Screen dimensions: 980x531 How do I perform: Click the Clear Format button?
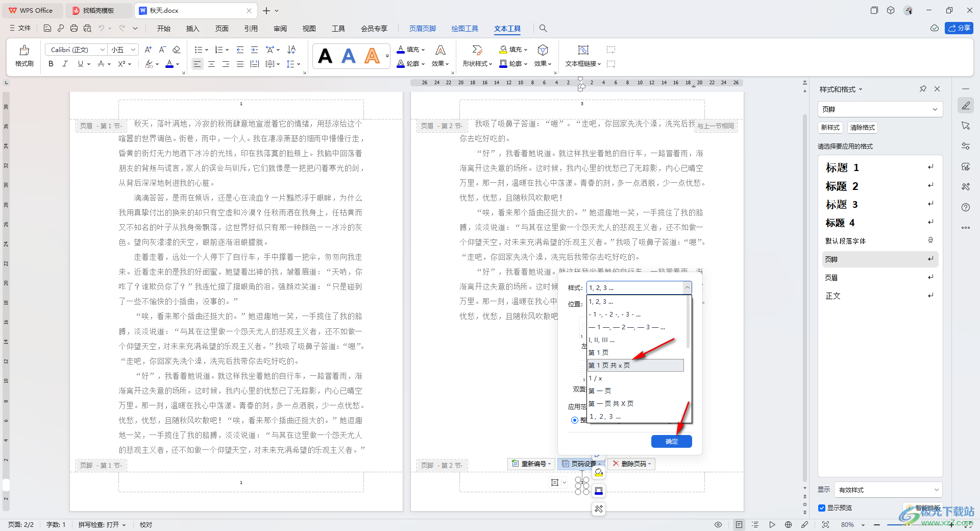tap(863, 128)
